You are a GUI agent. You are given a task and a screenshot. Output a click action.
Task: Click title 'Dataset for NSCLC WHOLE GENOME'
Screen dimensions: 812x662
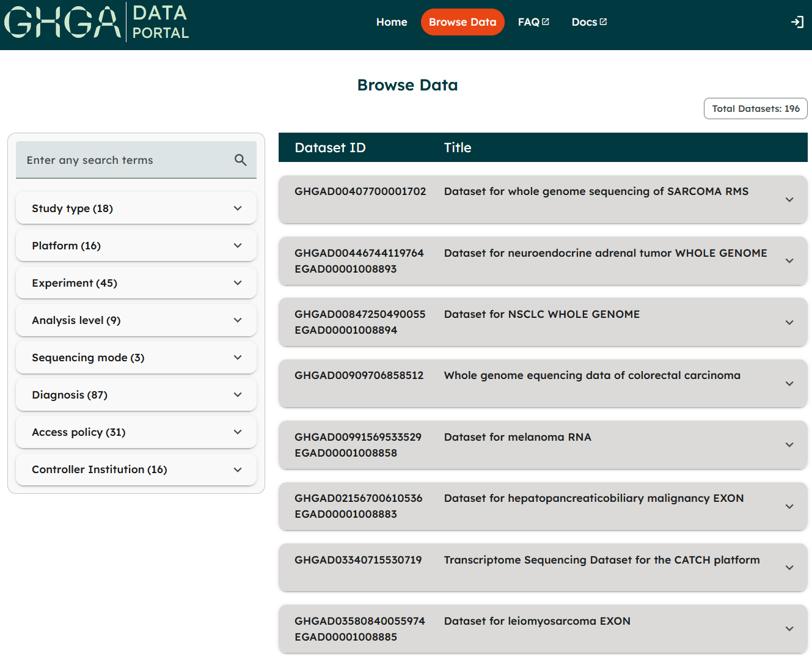click(x=542, y=314)
